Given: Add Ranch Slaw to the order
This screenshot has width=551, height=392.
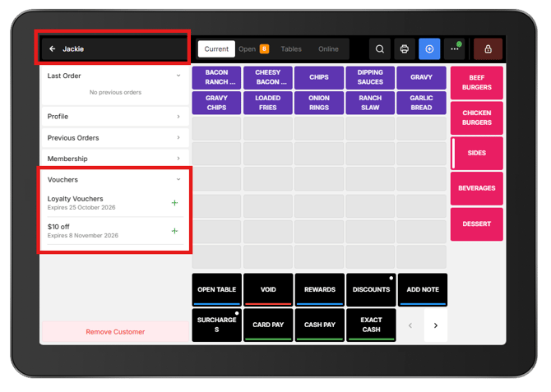Looking at the screenshot, I should click(370, 103).
